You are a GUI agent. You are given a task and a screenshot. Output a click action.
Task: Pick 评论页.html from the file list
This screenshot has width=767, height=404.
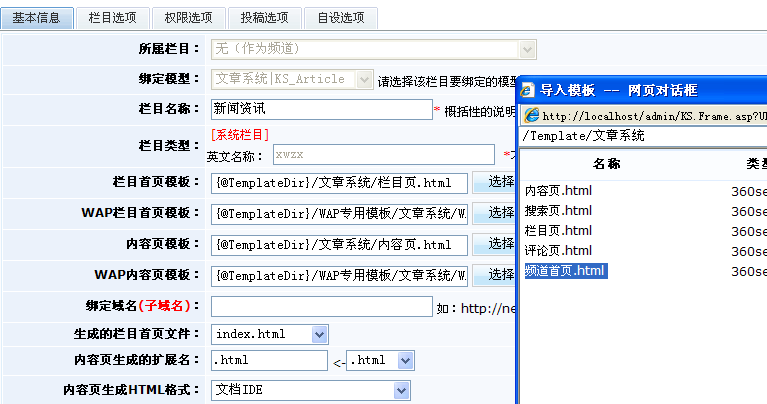point(558,251)
